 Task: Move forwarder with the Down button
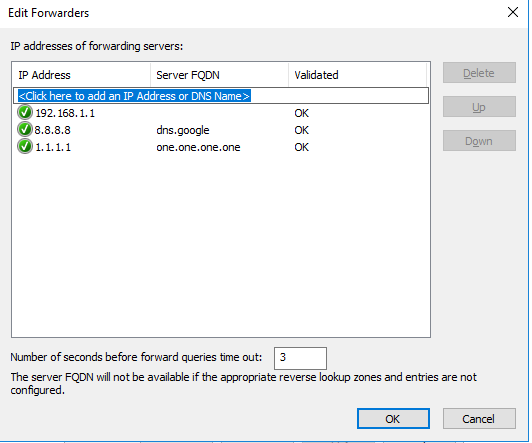(x=479, y=141)
